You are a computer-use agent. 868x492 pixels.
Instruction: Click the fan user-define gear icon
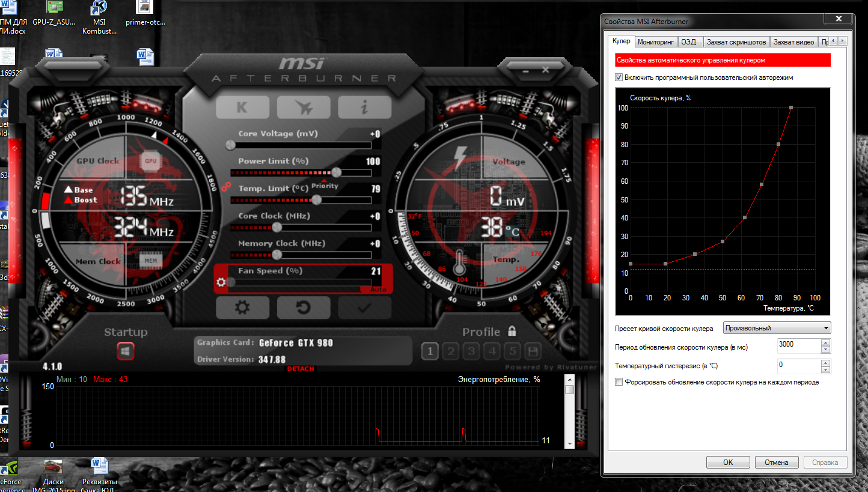[221, 282]
